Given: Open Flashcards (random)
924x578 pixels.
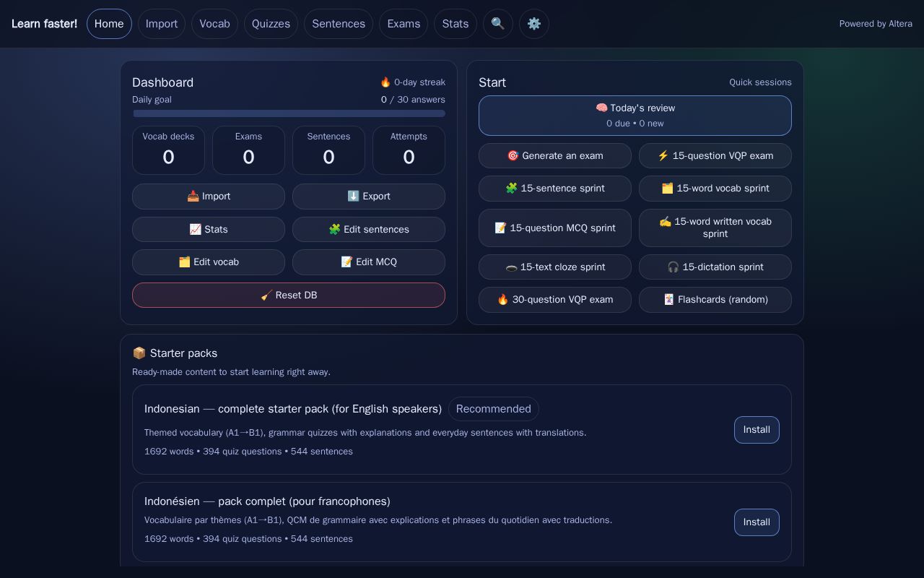Looking at the screenshot, I should (x=715, y=300).
